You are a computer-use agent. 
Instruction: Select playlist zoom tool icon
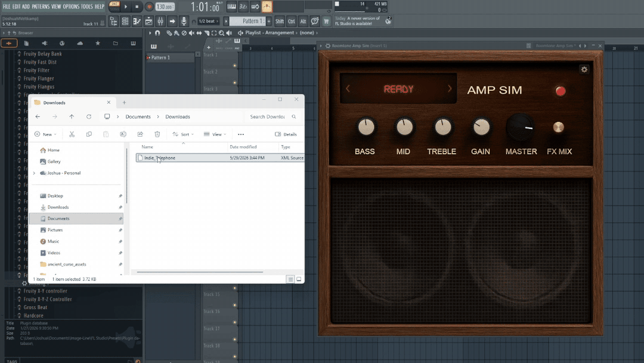(x=221, y=33)
